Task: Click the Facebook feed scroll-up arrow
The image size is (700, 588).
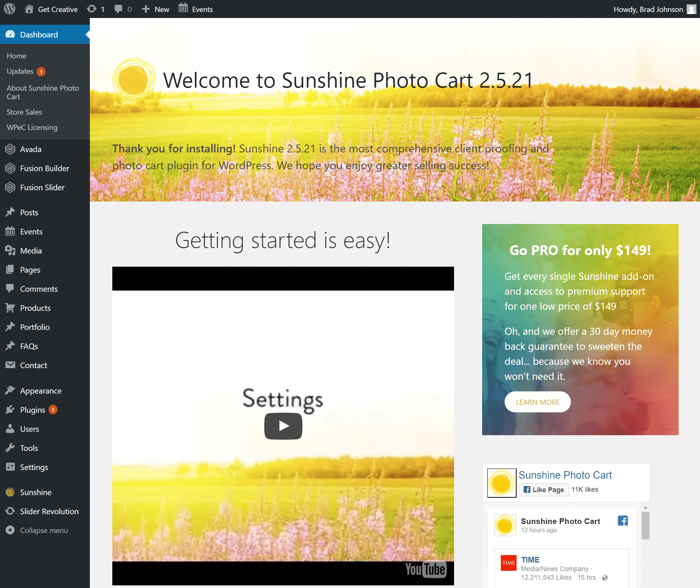Action: point(645,507)
